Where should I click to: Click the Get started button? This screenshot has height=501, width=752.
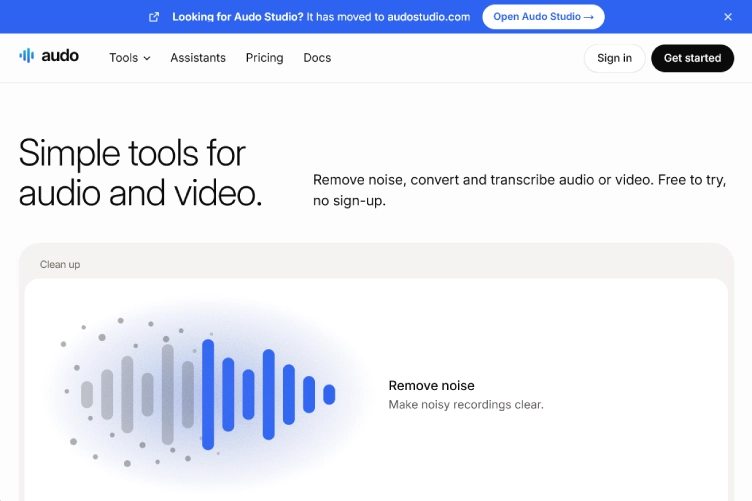tap(693, 58)
